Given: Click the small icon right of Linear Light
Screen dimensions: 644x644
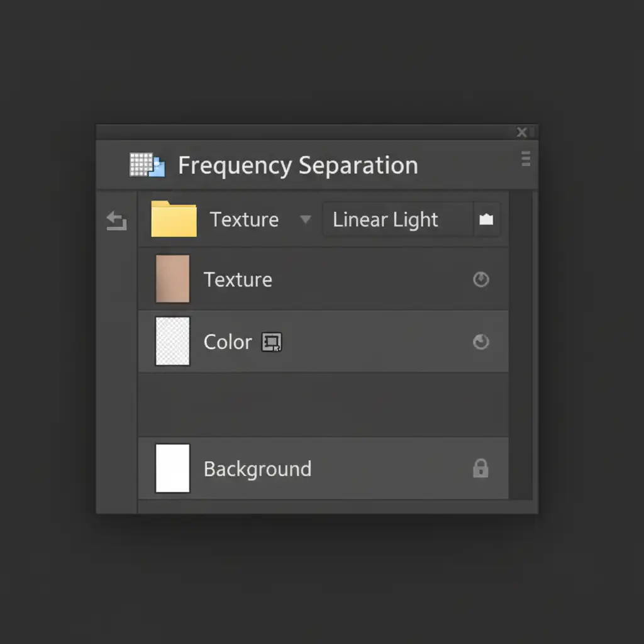Looking at the screenshot, I should 486,219.
